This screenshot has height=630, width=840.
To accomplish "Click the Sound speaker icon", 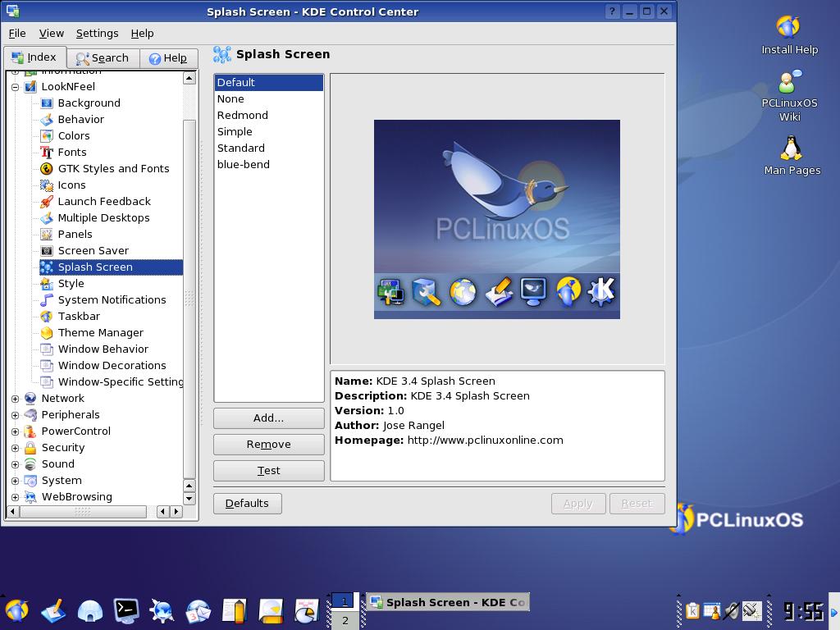I will (30, 464).
